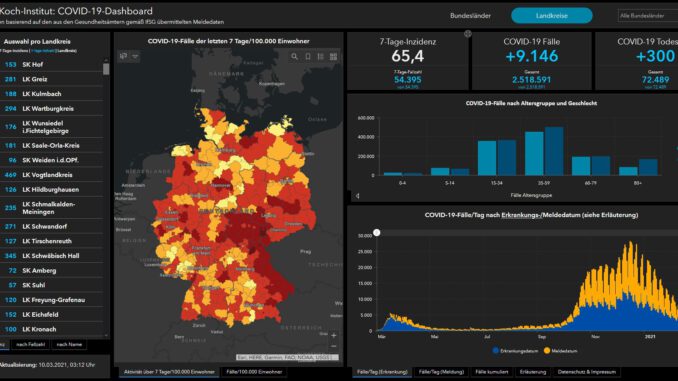This screenshot has width=678, height=381.
Task: Select the Fälle/Tag (Meldung) tab
Action: [441, 372]
